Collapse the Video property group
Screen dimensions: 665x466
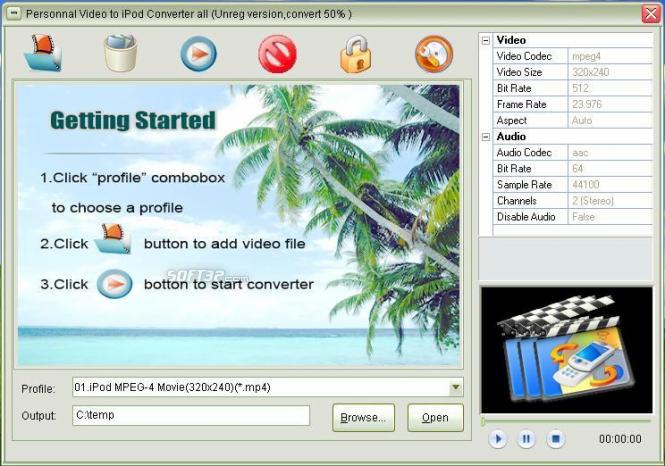486,41
